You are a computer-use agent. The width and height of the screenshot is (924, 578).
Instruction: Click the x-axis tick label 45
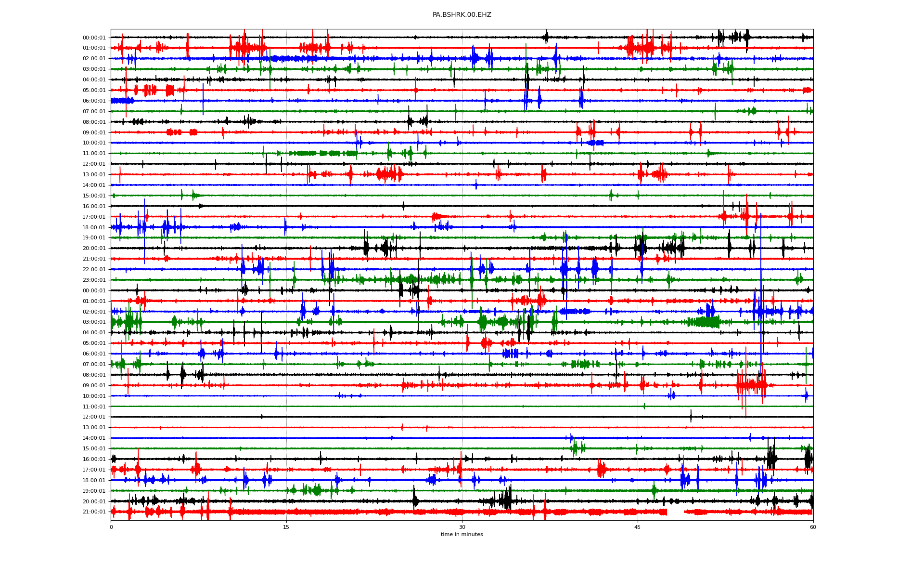point(638,527)
